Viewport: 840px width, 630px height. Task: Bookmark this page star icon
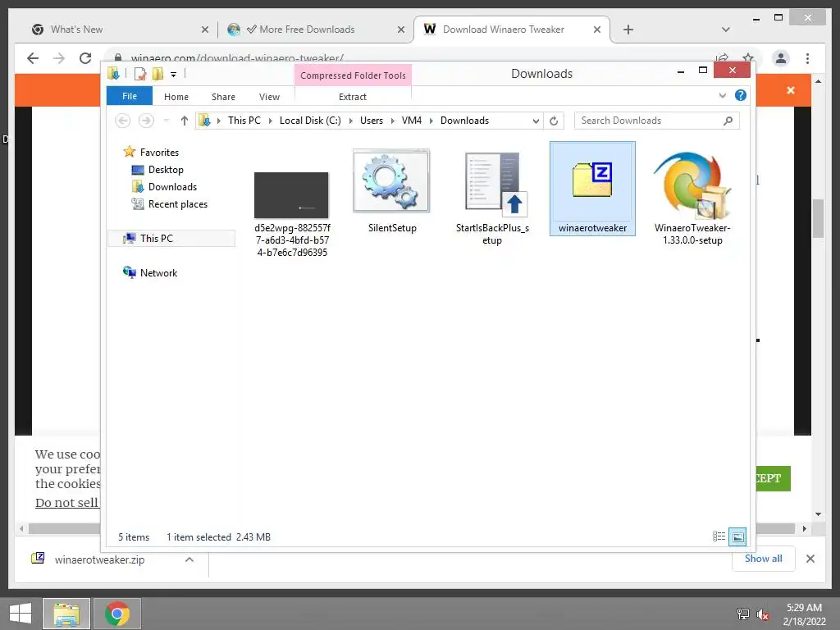(748, 58)
